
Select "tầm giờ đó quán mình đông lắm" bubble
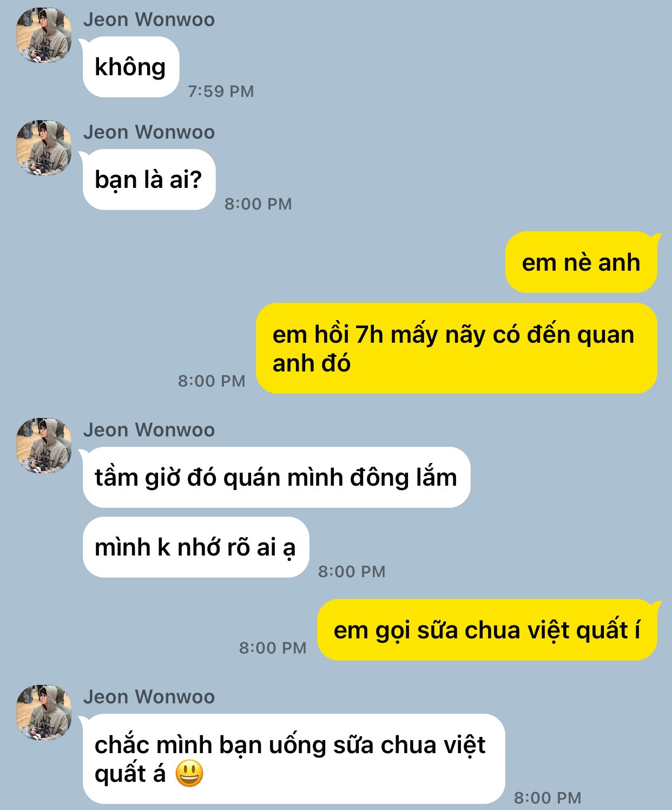[x=276, y=478]
